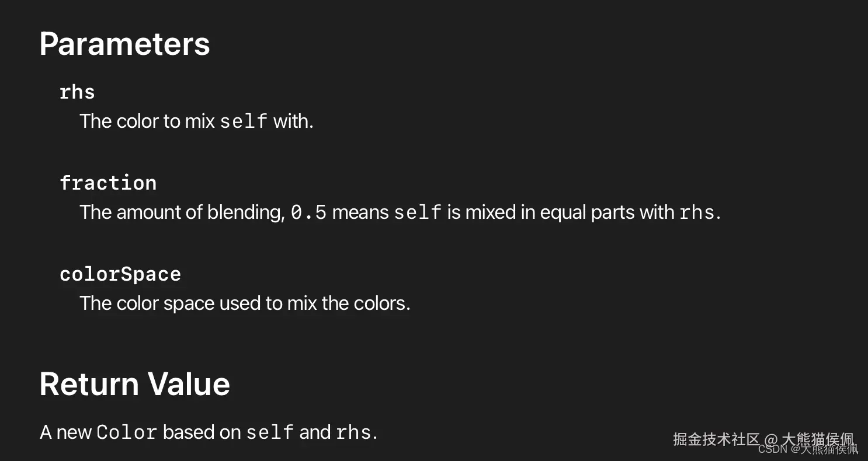Image resolution: width=868 pixels, height=461 pixels.
Task: Click self in the fraction description
Action: pyautogui.click(x=418, y=212)
